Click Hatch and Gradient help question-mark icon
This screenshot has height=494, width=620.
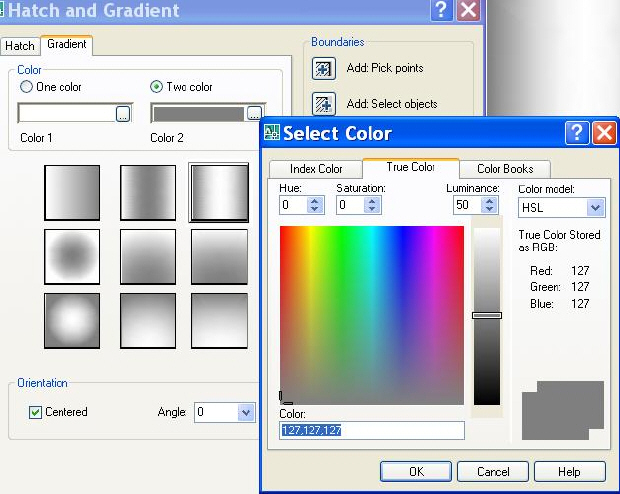(441, 9)
